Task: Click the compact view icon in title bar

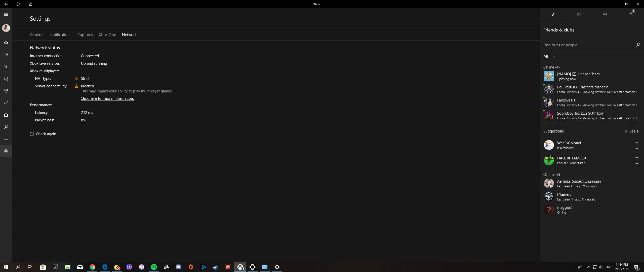Action: point(30,4)
